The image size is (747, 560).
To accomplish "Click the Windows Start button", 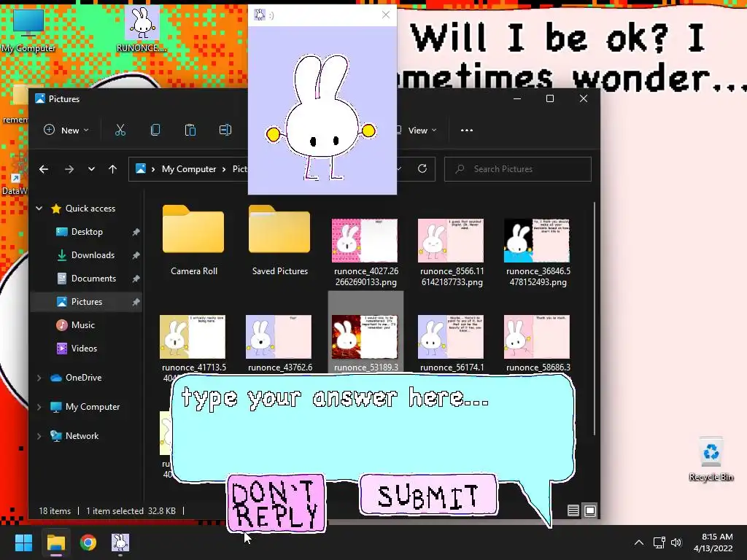I will point(23,542).
